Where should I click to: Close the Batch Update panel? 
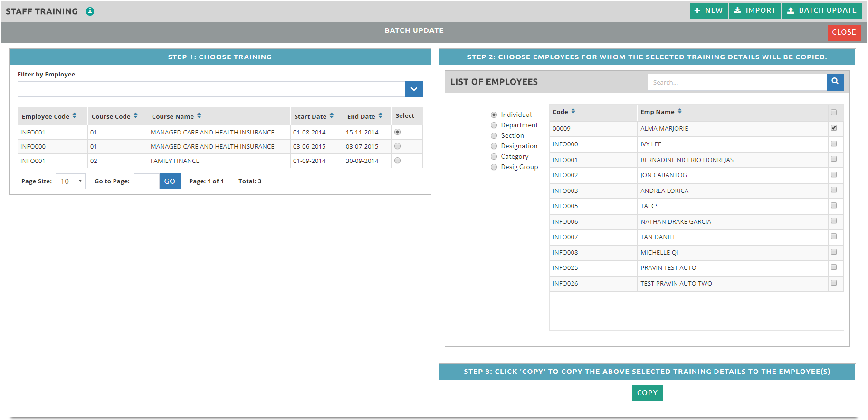(843, 32)
